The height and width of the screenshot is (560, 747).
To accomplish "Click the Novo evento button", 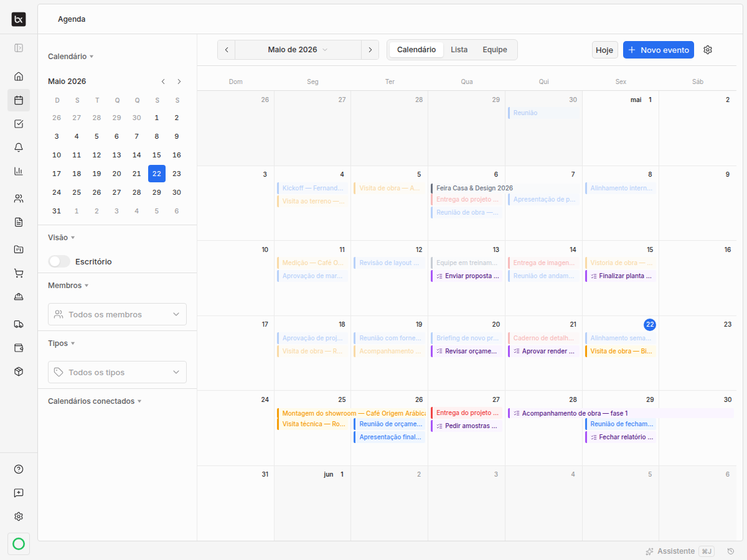I will point(659,50).
